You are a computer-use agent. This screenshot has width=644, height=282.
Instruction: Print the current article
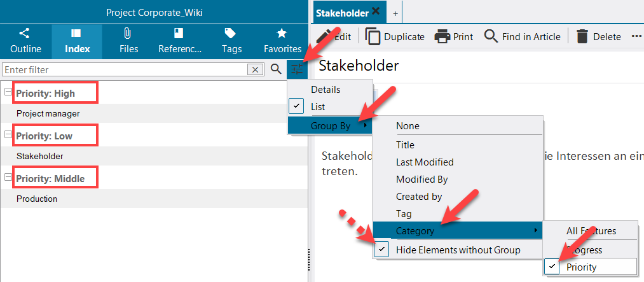[x=454, y=36]
